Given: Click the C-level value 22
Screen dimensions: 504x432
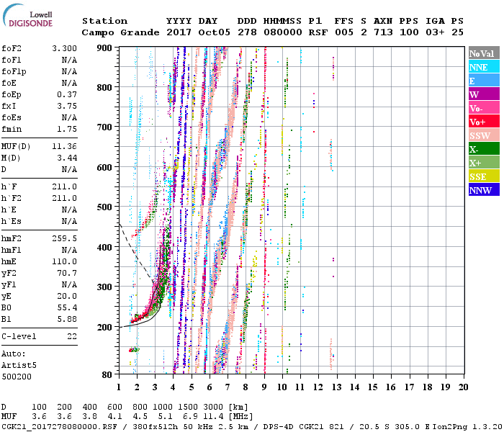Looking at the screenshot, I should pyautogui.click(x=72, y=337).
